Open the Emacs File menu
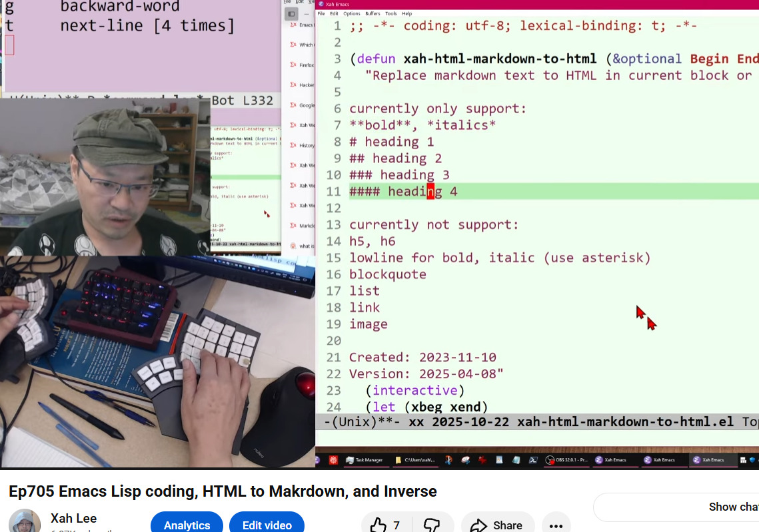Image resolution: width=759 pixels, height=532 pixels. coord(321,13)
